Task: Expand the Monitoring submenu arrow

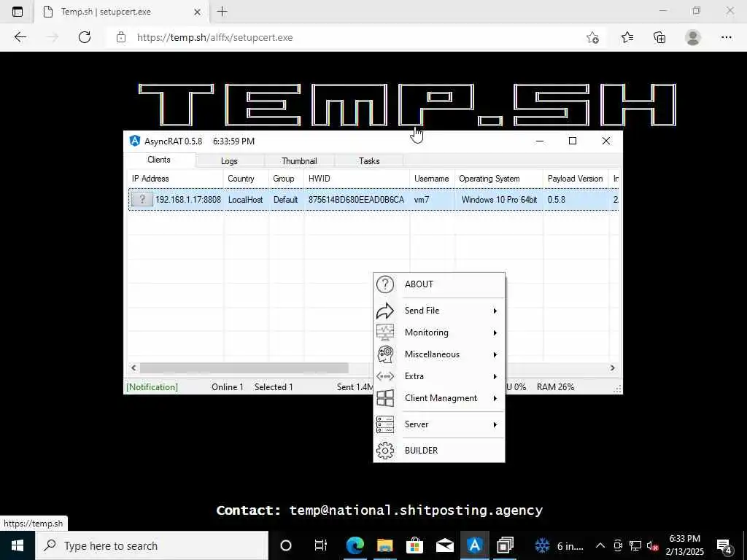Action: click(495, 332)
